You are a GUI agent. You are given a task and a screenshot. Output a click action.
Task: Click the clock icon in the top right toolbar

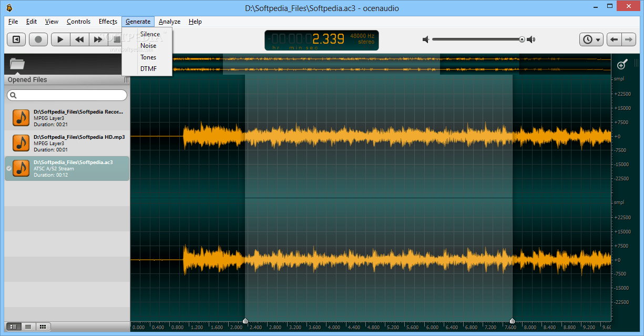coord(587,39)
